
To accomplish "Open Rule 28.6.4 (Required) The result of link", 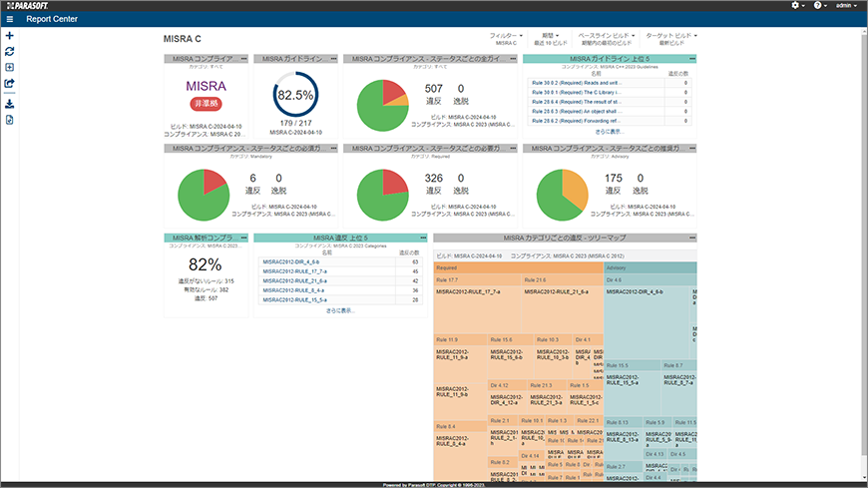I will [577, 102].
